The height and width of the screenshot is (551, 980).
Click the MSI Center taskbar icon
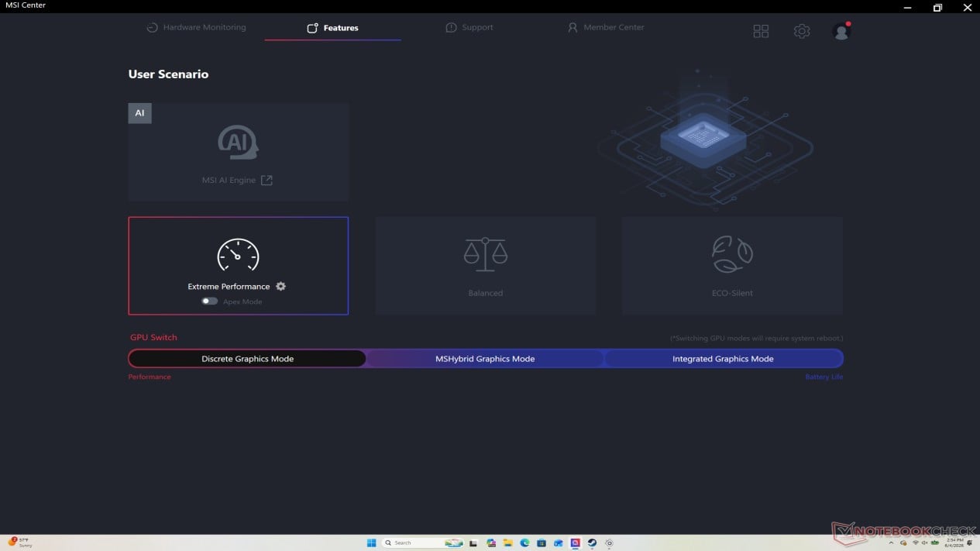(575, 542)
